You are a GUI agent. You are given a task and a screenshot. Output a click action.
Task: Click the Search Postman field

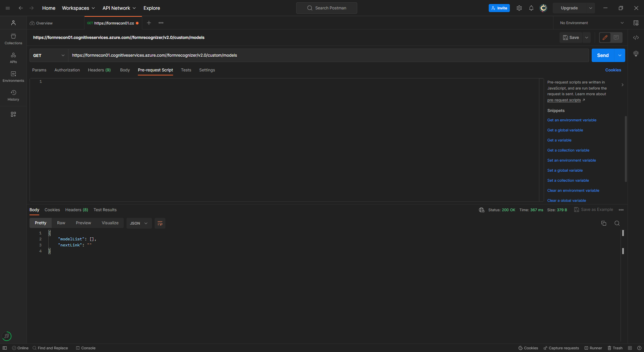tap(327, 8)
